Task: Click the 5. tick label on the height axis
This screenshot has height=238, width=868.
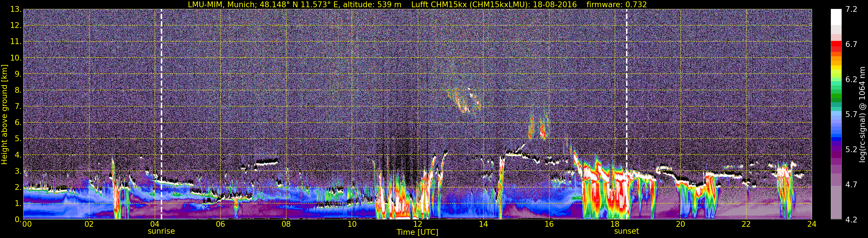Action: point(18,139)
